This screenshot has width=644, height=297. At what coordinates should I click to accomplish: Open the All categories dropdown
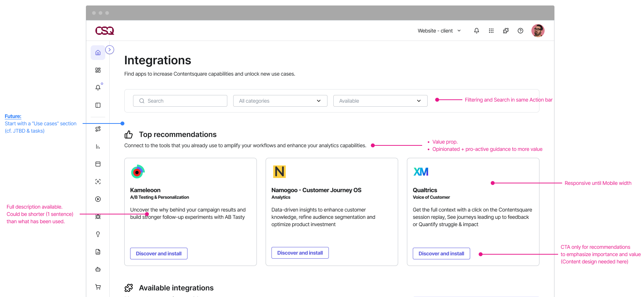[x=280, y=101]
